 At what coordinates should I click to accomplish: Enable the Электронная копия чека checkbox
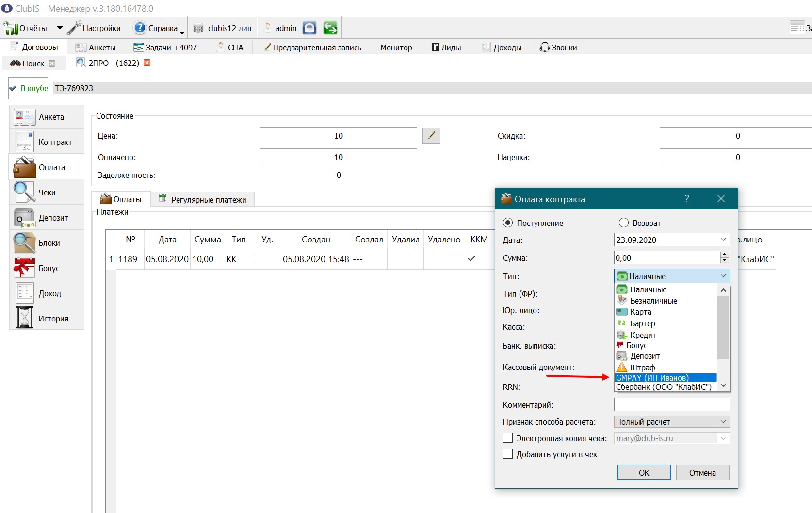pyautogui.click(x=508, y=438)
